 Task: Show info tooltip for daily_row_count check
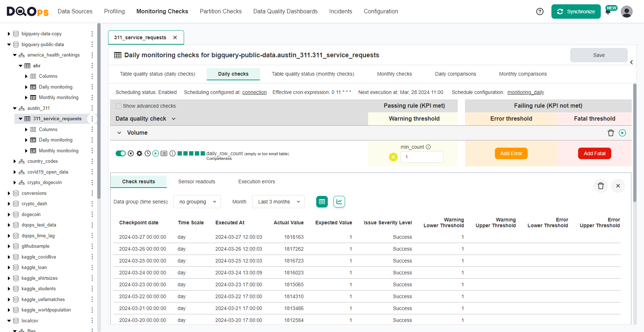coord(172,153)
